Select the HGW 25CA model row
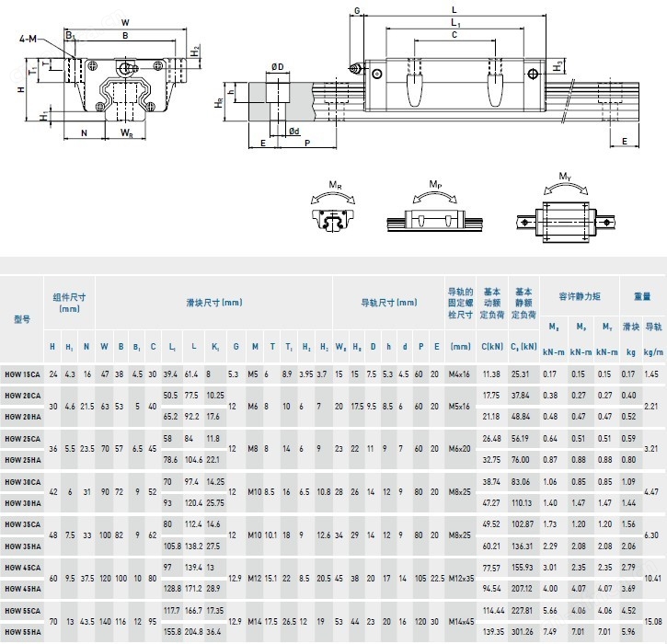Viewport: 667px width, 644px height. 333,439
